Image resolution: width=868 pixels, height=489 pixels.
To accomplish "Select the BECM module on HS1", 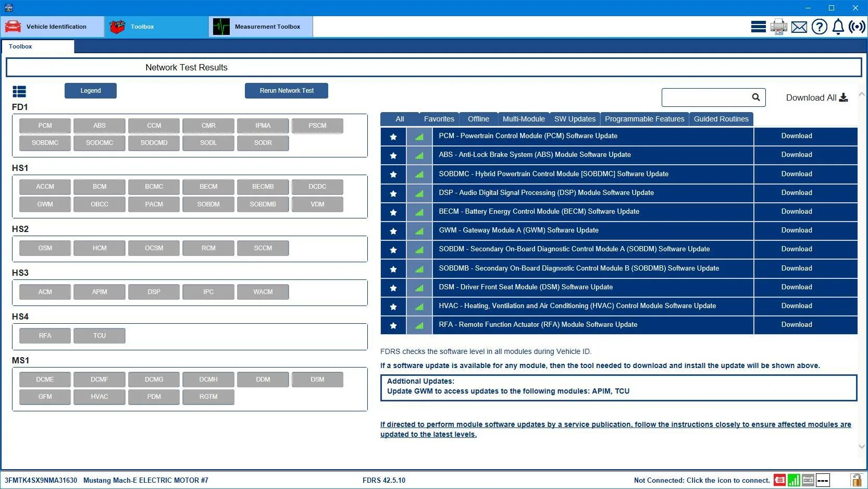I will coord(208,187).
